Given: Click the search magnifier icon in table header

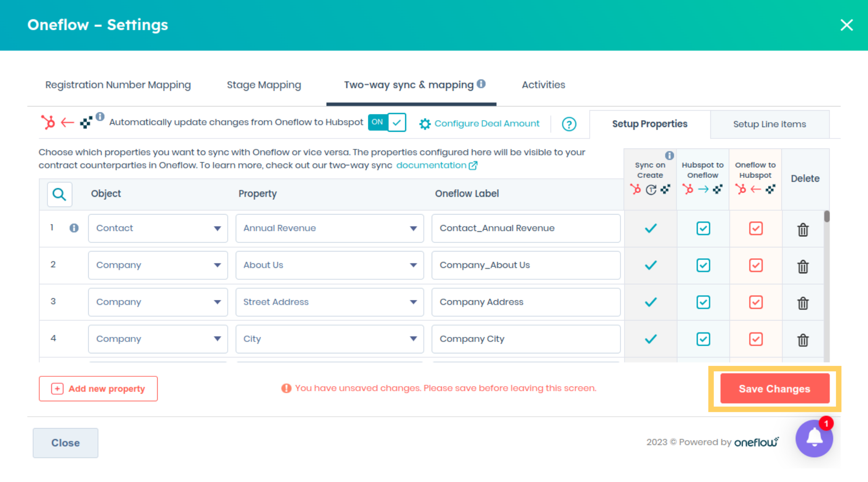Looking at the screenshot, I should point(59,194).
